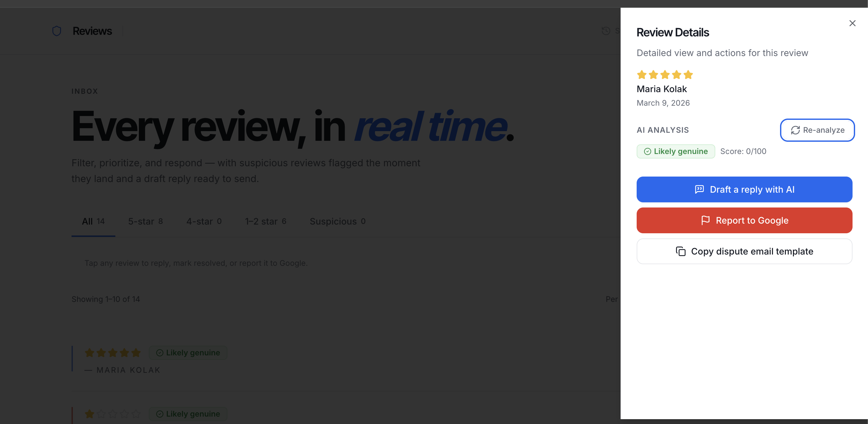This screenshot has height=424, width=868.
Task: Switch to the 1–2 star tab
Action: [265, 221]
